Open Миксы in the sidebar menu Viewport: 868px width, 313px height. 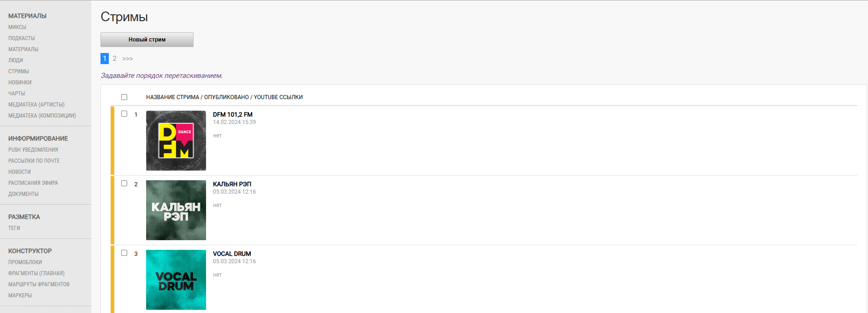tap(17, 27)
